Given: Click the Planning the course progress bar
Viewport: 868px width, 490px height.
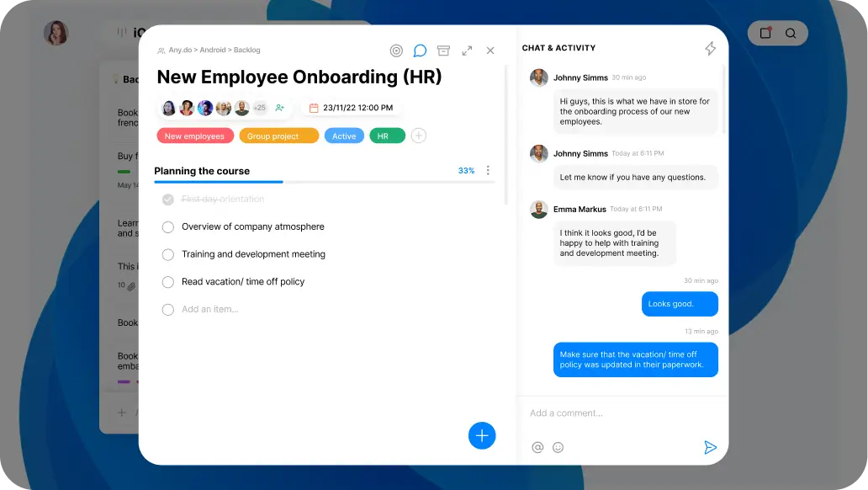Looking at the screenshot, I should pos(324,182).
